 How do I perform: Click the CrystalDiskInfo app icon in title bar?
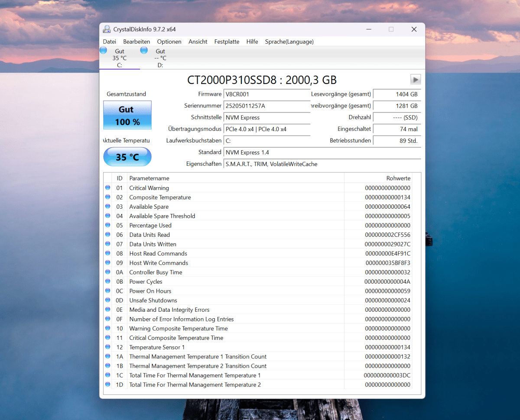(x=107, y=29)
